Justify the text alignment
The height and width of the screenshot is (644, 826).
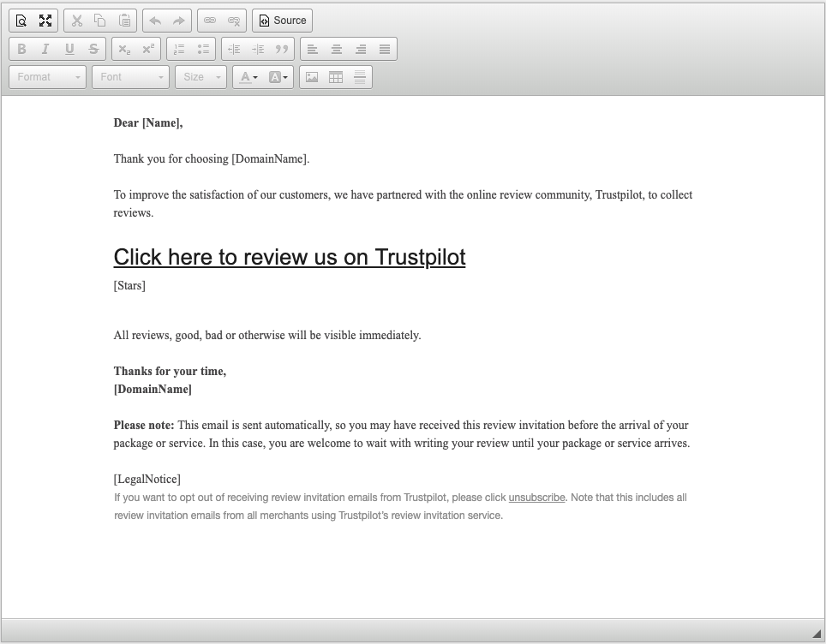click(x=385, y=49)
